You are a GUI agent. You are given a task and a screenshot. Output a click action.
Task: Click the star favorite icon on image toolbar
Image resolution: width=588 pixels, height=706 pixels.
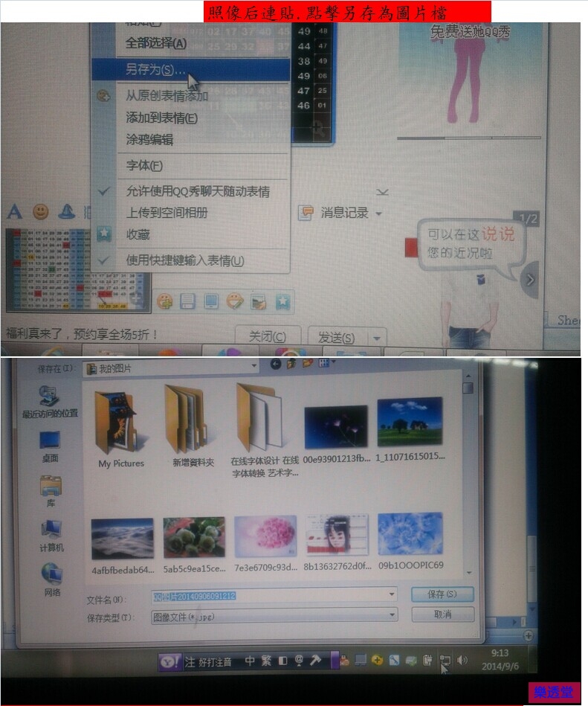coord(282,301)
